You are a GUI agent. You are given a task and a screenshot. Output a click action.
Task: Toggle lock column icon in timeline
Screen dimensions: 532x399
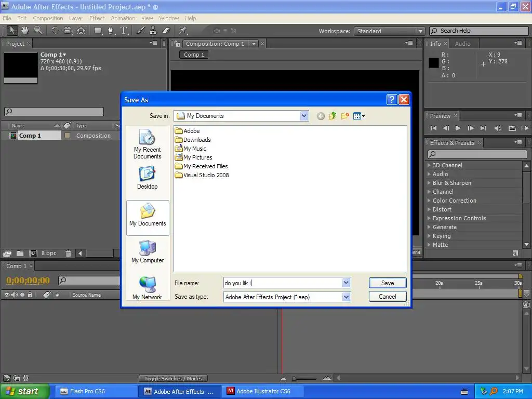[30, 295]
